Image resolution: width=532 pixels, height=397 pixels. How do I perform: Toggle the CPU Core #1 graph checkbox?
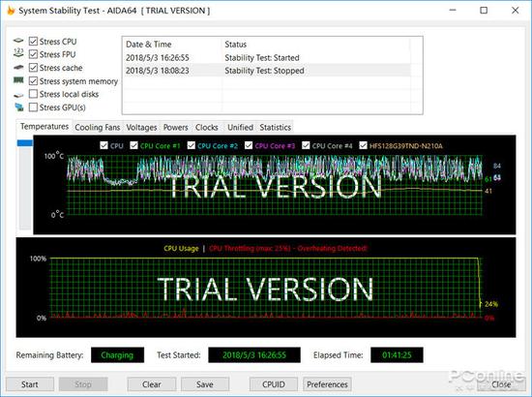133,145
